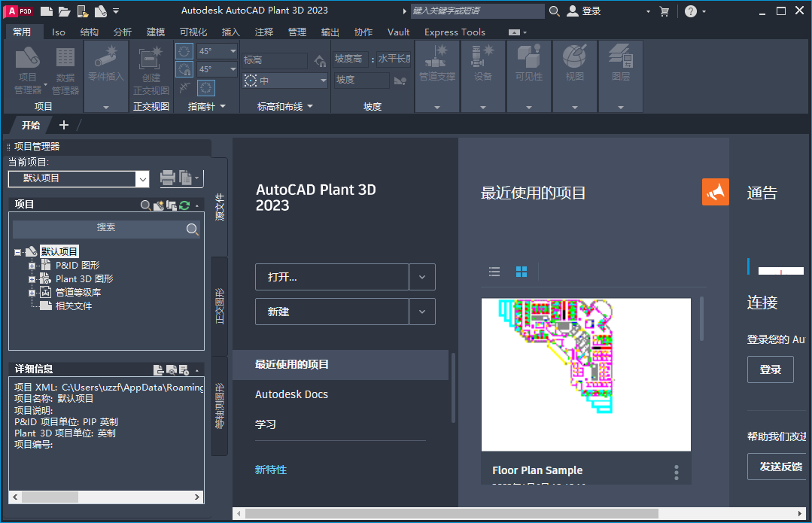Toggle the grid view for recent projects

522,272
